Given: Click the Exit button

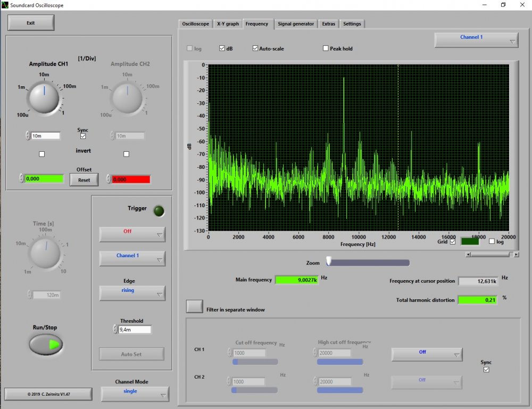Looking at the screenshot, I should pos(31,23).
